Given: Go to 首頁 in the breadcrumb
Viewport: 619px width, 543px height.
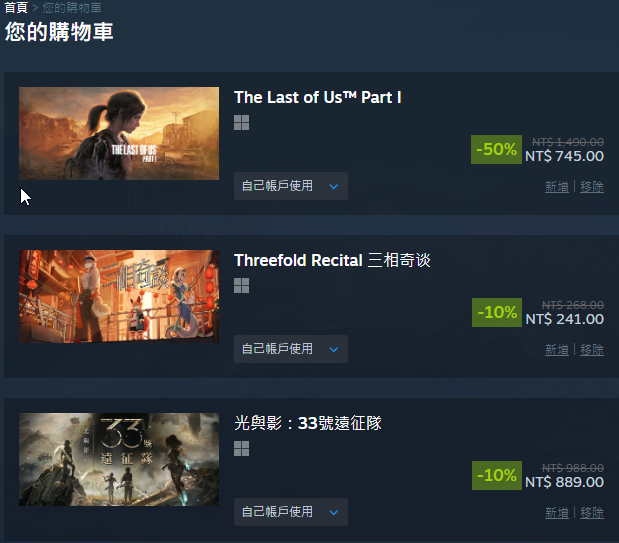Looking at the screenshot, I should (16, 7).
